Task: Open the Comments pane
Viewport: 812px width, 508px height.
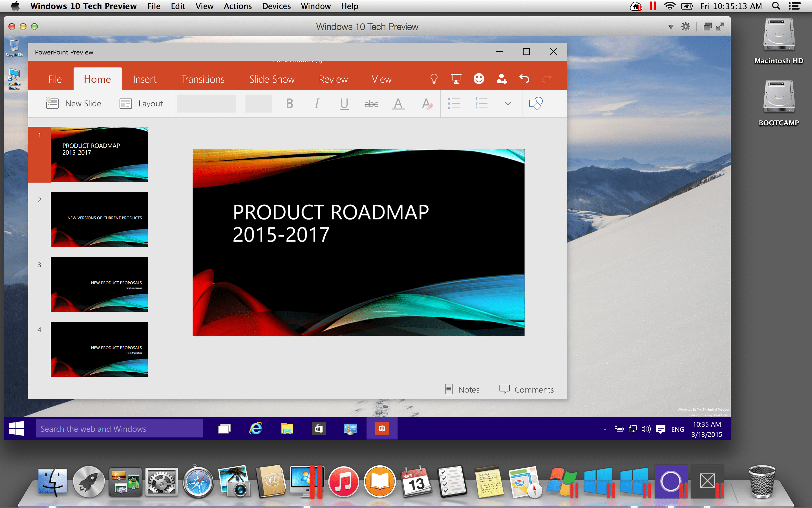Action: pos(526,389)
